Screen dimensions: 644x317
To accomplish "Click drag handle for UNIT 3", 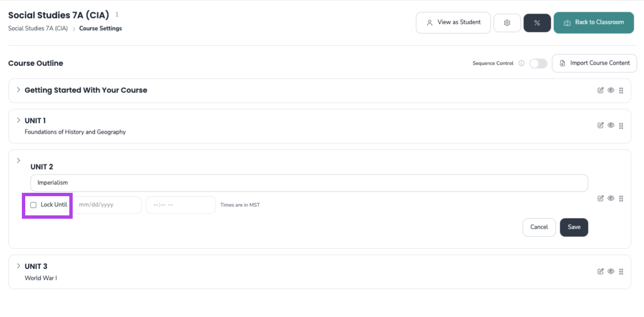I will point(621,272).
